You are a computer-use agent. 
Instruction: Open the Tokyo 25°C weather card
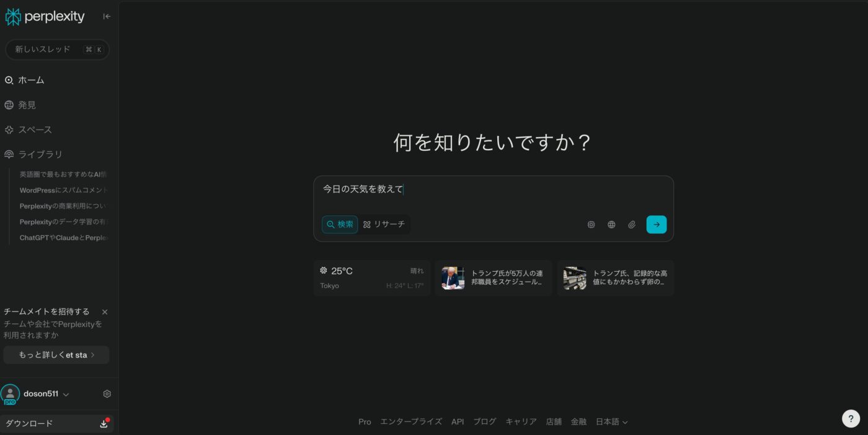tap(371, 278)
